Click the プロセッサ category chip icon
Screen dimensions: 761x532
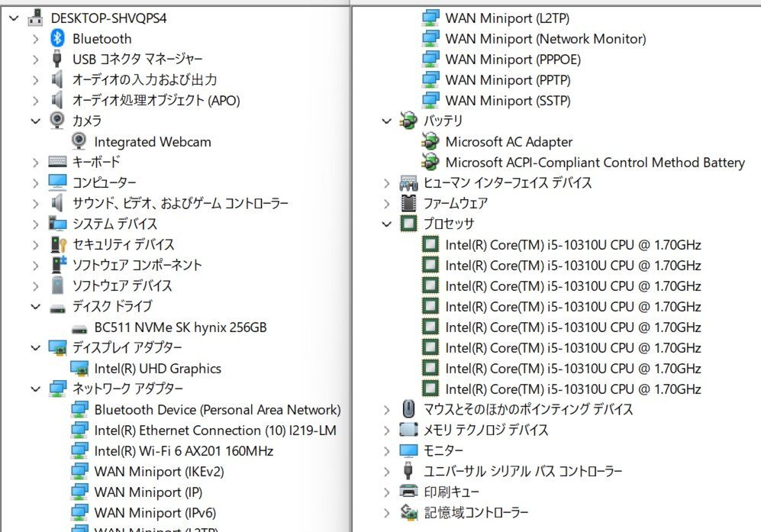(x=408, y=224)
